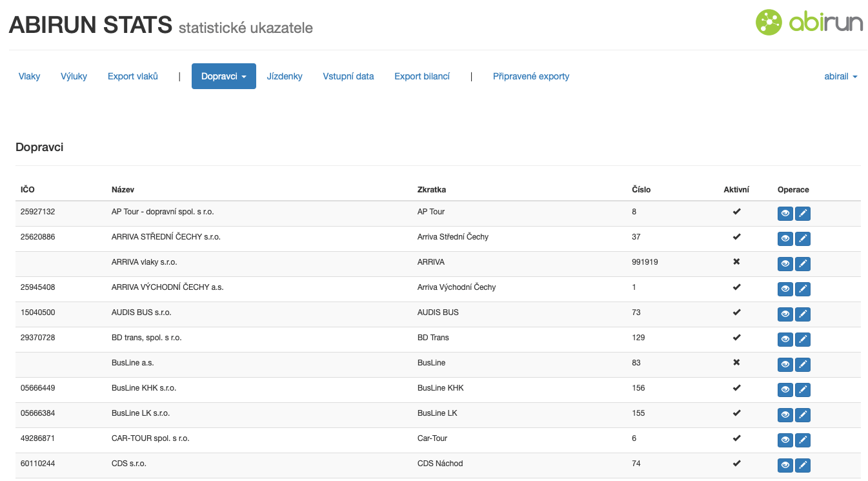View BusLine a.s. carrier details

coord(785,365)
